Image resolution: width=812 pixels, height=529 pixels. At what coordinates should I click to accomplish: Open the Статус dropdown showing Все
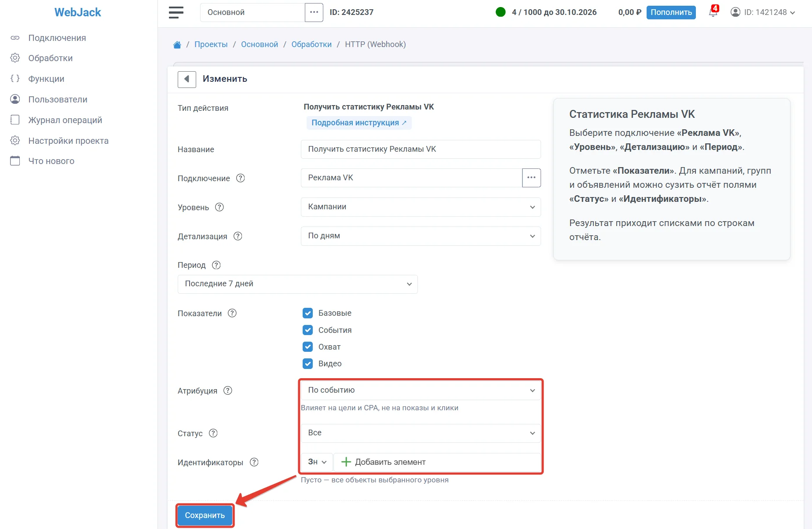coord(421,433)
